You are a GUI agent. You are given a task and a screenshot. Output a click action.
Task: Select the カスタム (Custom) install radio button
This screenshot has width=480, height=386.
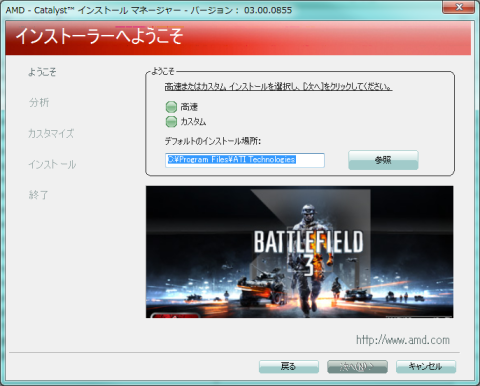(x=171, y=122)
